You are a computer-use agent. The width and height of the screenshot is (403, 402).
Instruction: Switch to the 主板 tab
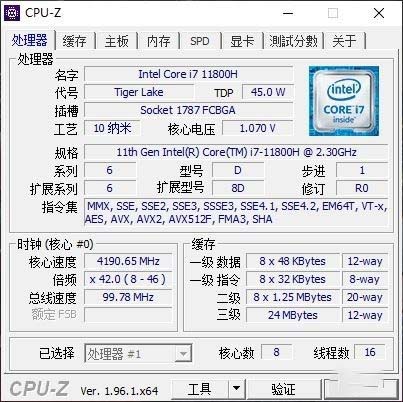117,41
